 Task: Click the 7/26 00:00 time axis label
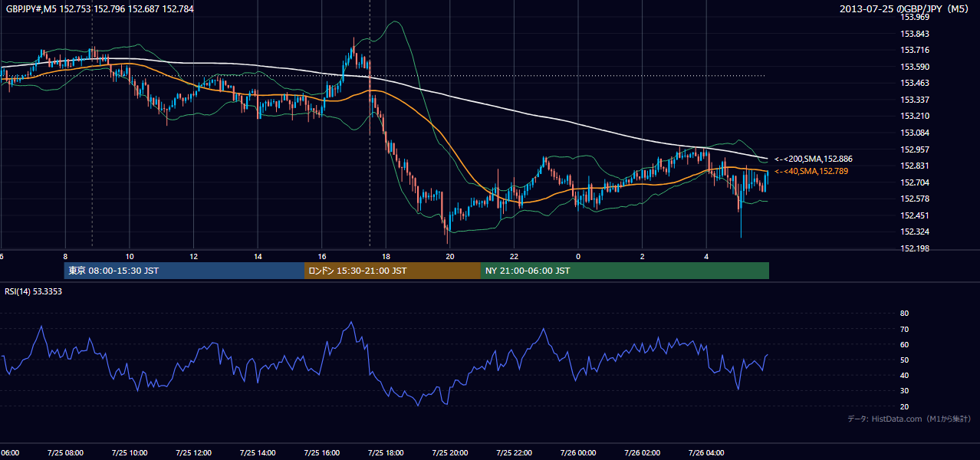tap(578, 452)
